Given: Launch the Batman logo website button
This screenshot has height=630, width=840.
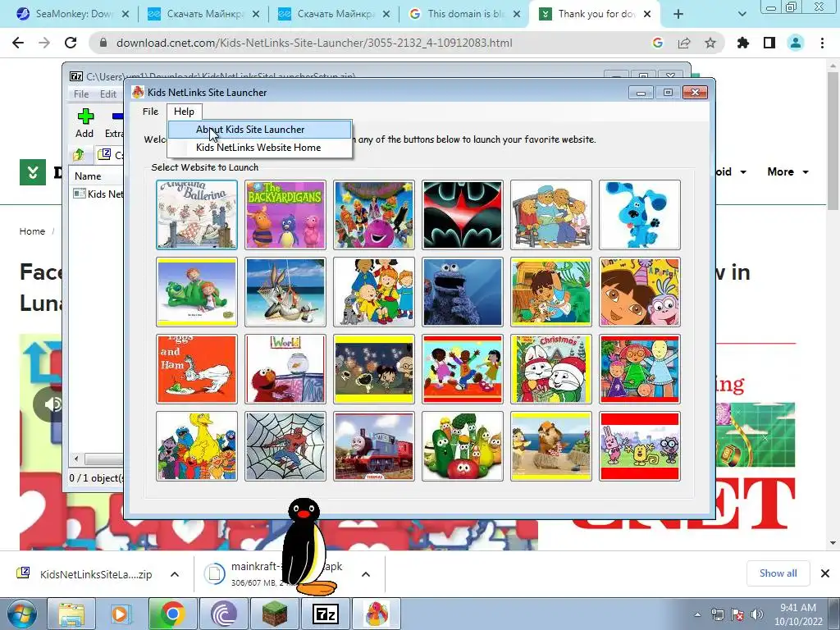Looking at the screenshot, I should tap(463, 215).
